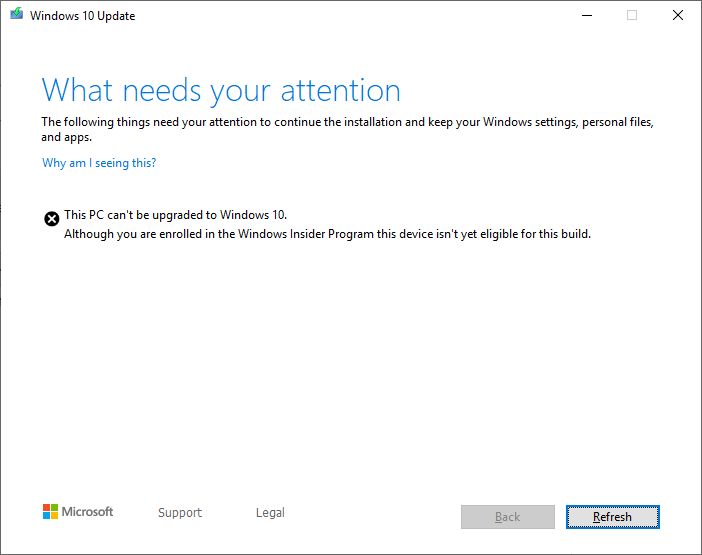Image resolution: width=702 pixels, height=555 pixels.
Task: Click the black error X icon
Action: pos(51,219)
